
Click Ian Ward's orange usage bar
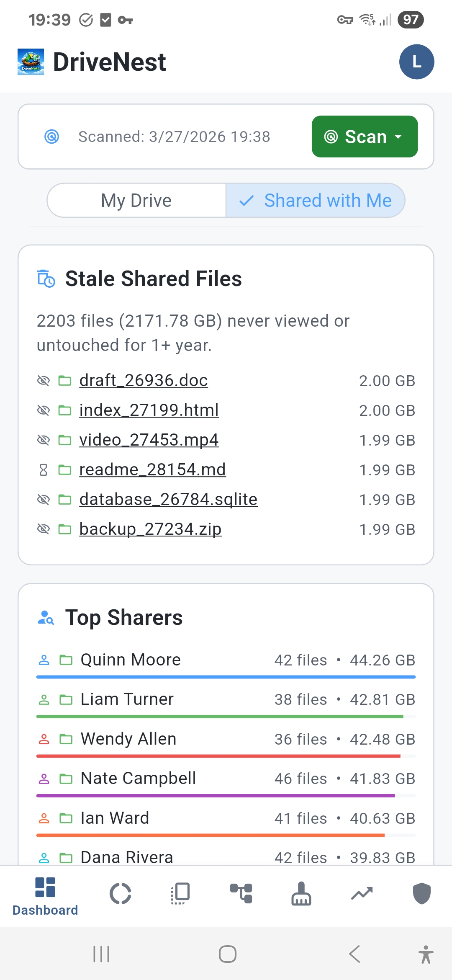[x=211, y=835]
